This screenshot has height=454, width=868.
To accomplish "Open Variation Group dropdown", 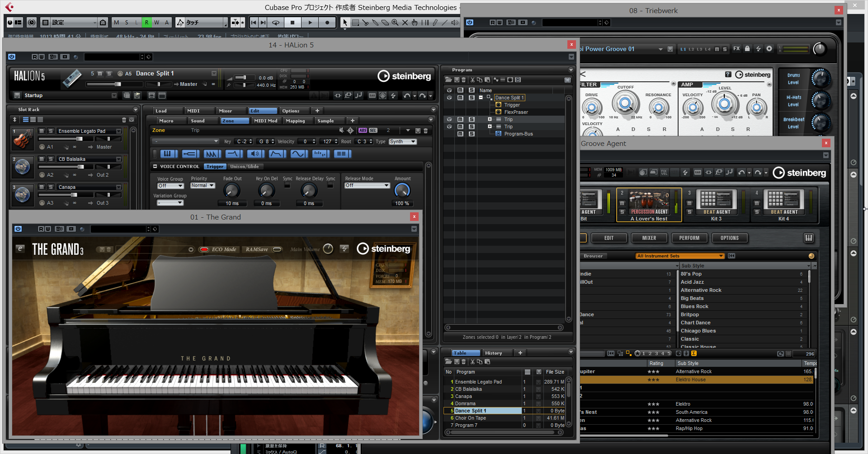I will pyautogui.click(x=170, y=203).
